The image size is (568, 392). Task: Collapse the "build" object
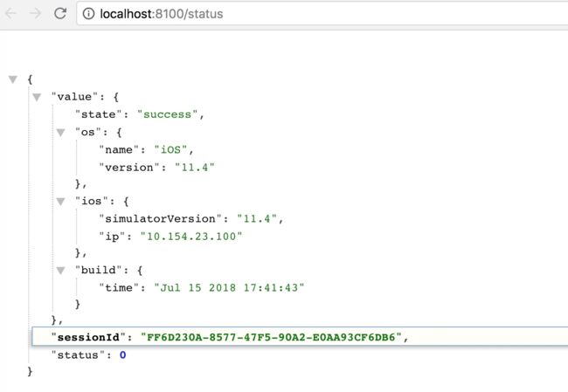coord(60,271)
